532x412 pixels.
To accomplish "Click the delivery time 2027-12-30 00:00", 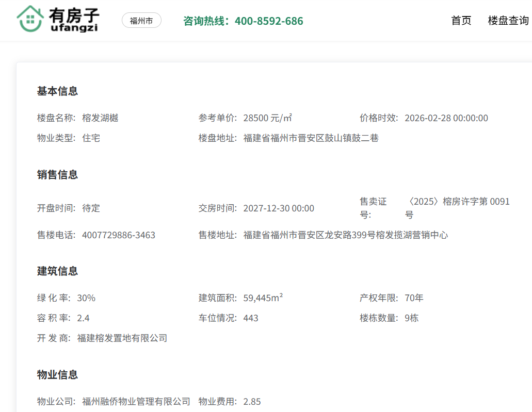I will (x=279, y=208).
